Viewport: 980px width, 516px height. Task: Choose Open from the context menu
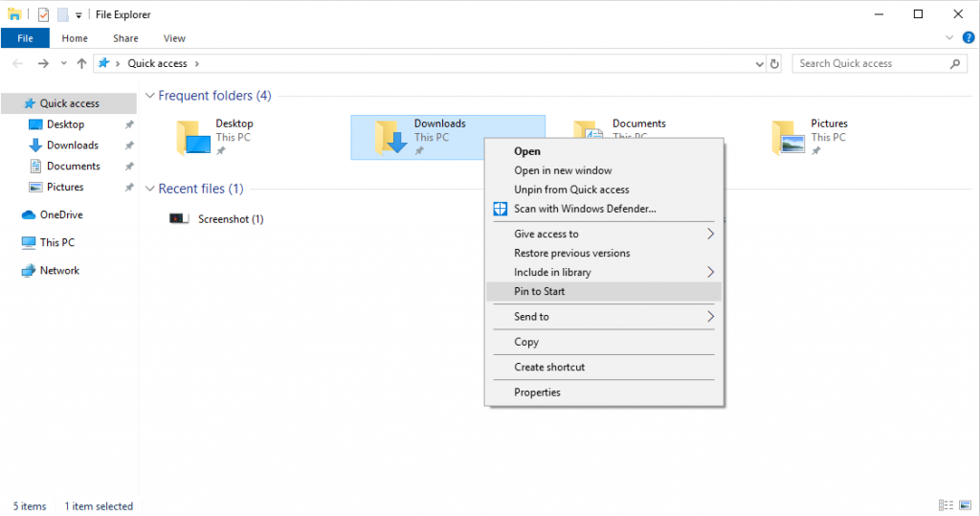[604, 151]
